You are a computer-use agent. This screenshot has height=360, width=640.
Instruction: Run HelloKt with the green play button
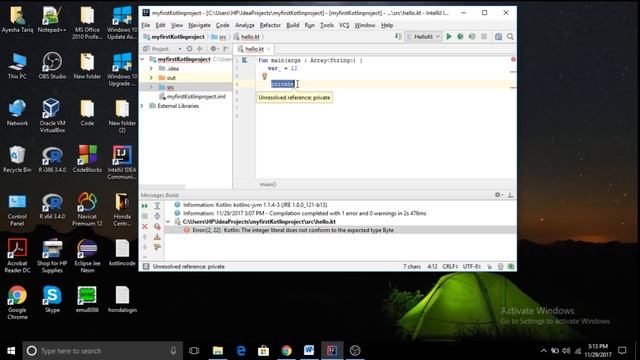coord(449,37)
